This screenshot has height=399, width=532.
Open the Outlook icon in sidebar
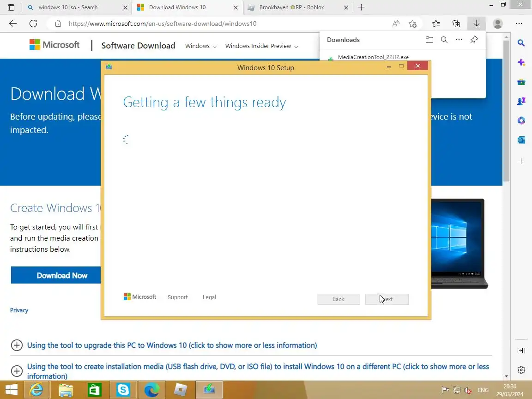point(521,140)
